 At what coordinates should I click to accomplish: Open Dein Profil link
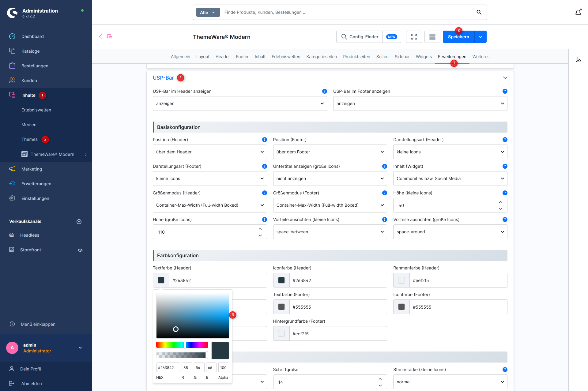click(31, 369)
